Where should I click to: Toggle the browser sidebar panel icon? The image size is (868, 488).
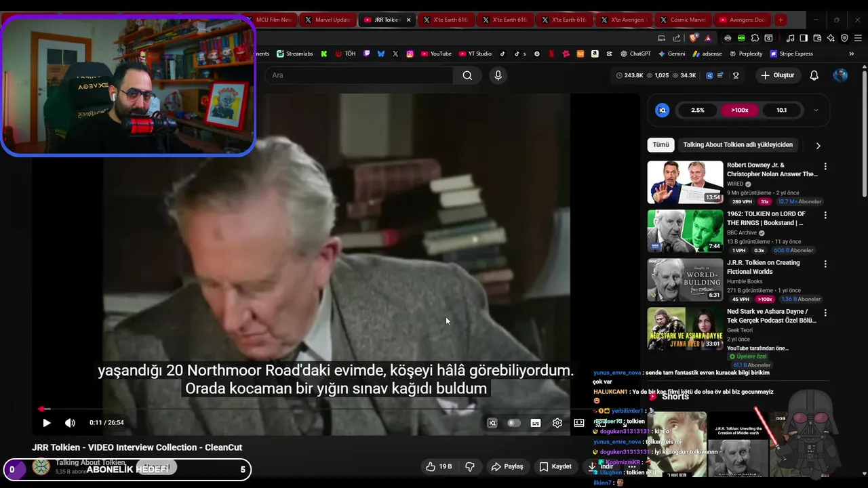point(804,38)
